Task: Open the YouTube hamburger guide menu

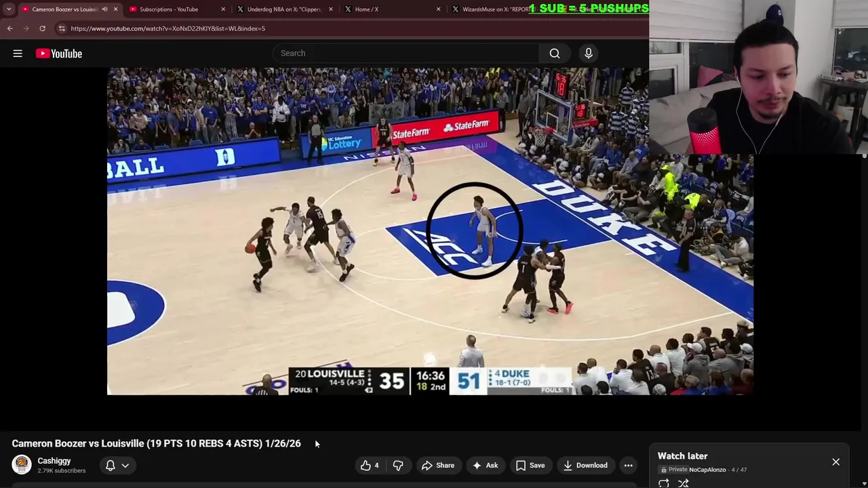Action: tap(18, 54)
